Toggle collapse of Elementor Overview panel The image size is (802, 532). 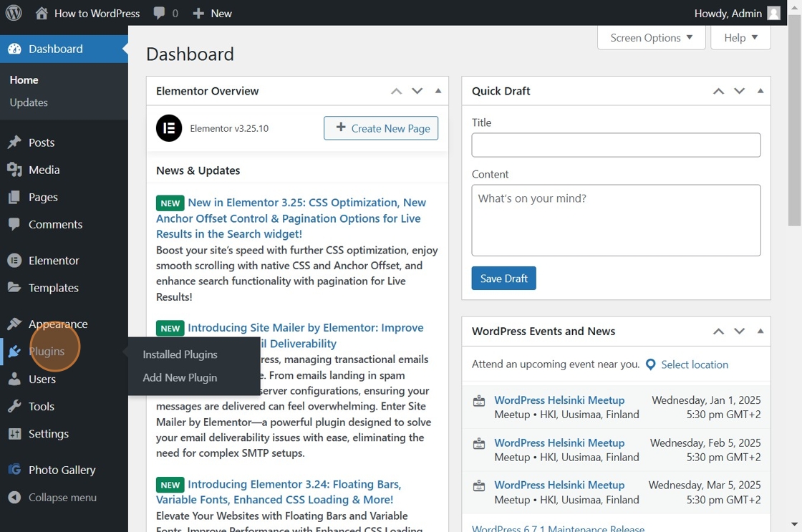pos(438,91)
